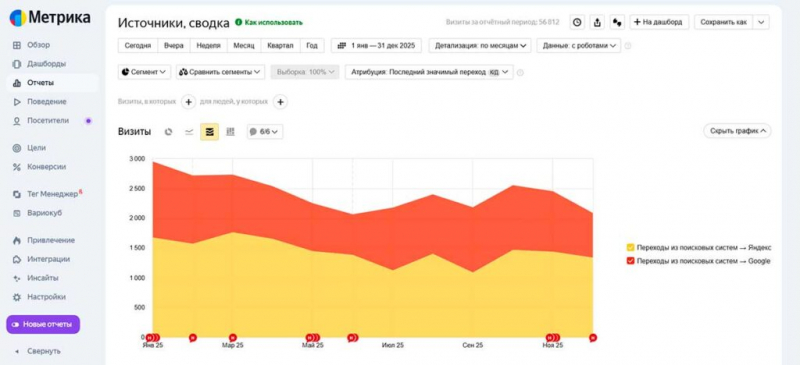This screenshot has width=800, height=365.
Task: Click the Настройки gear icon
Action: (x=17, y=297)
